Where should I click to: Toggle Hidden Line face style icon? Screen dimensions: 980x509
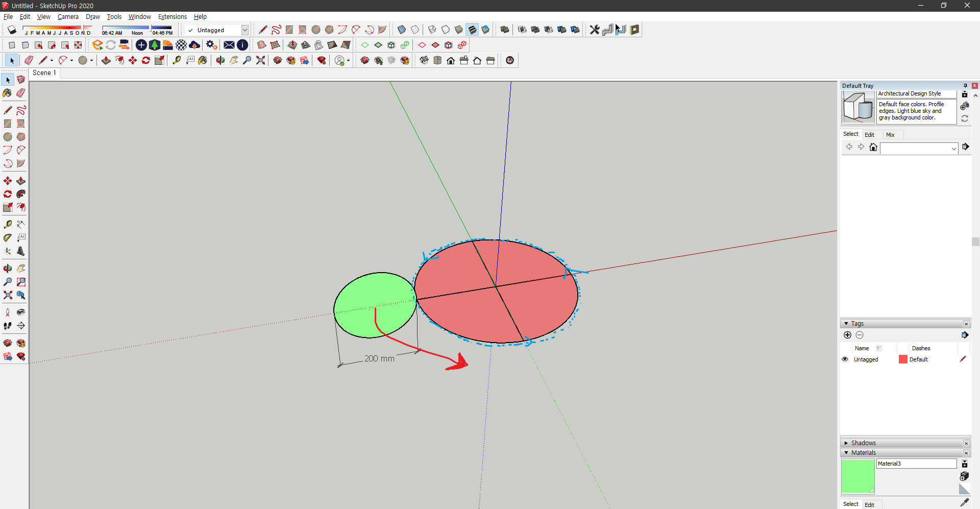tap(446, 30)
